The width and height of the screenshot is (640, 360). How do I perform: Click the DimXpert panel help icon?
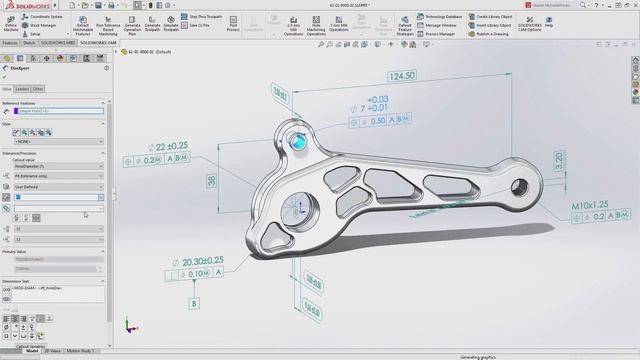pyautogui.click(x=107, y=68)
